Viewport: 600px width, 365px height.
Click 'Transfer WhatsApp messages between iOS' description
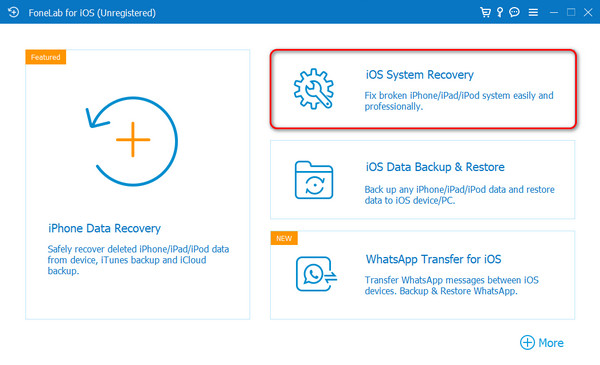452,285
